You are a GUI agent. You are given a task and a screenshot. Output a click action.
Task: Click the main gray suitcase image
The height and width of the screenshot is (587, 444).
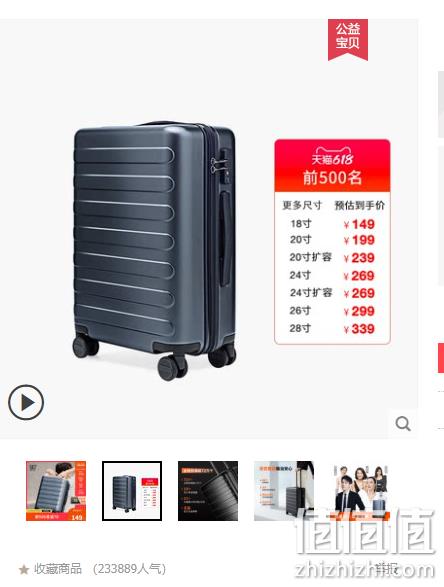pyautogui.click(x=155, y=249)
